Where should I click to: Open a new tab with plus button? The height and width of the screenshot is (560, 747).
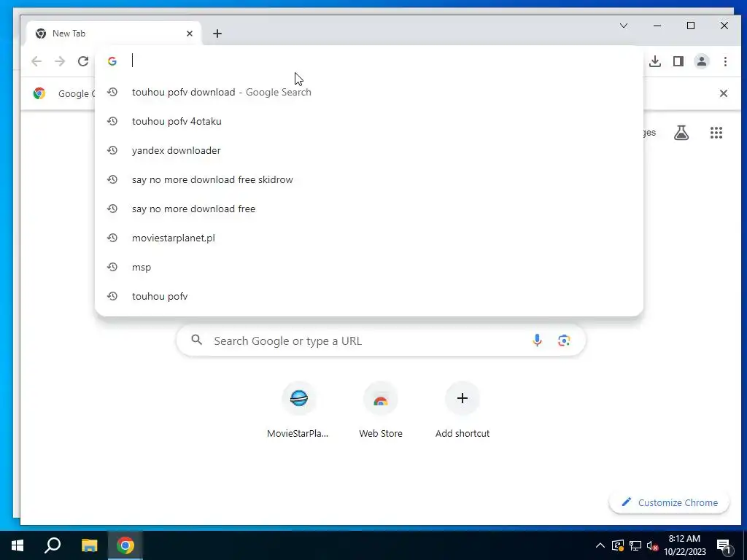pyautogui.click(x=217, y=34)
